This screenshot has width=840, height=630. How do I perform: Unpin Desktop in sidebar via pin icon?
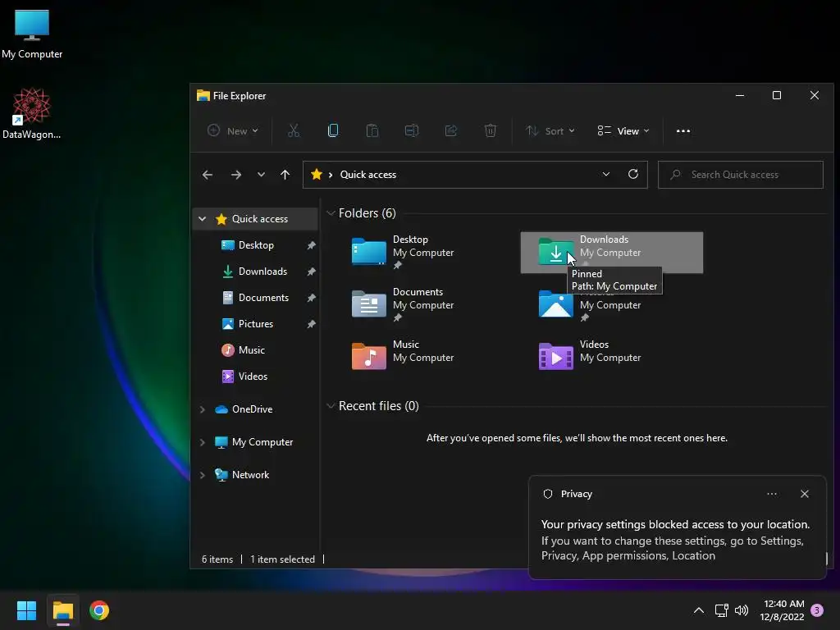[x=311, y=245]
